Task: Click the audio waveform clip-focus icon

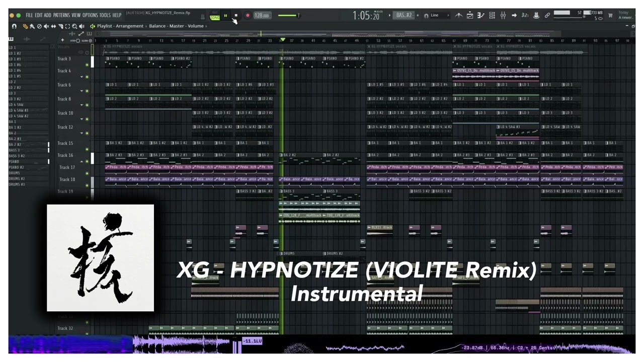Action: click(x=72, y=34)
